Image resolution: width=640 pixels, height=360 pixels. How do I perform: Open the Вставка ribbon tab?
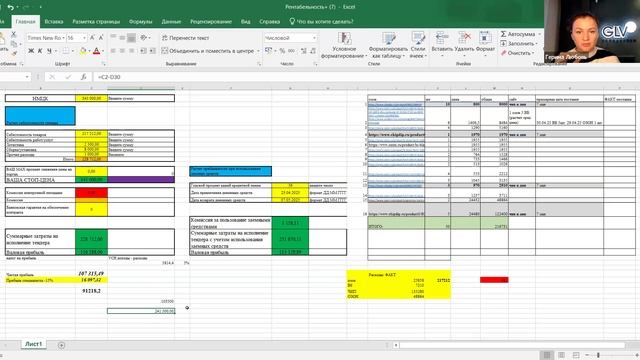[54, 22]
